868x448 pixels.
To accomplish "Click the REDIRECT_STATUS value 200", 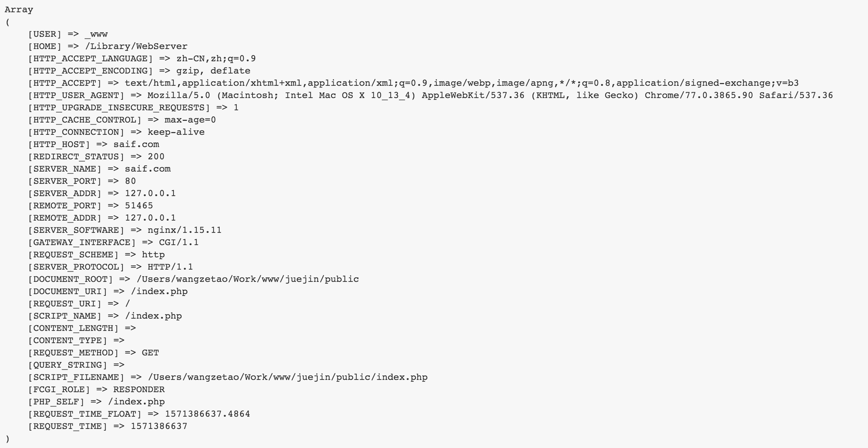I will 156,157.
